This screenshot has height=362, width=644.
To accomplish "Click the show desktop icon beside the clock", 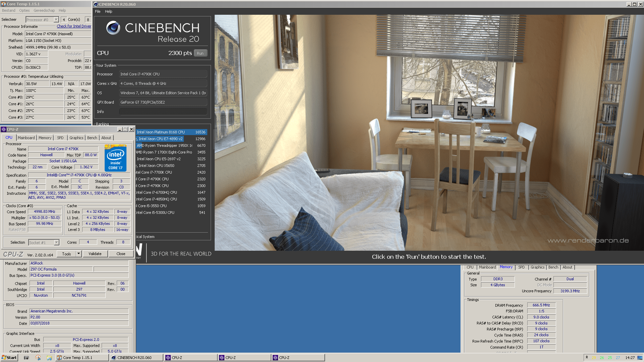I will point(640,358).
